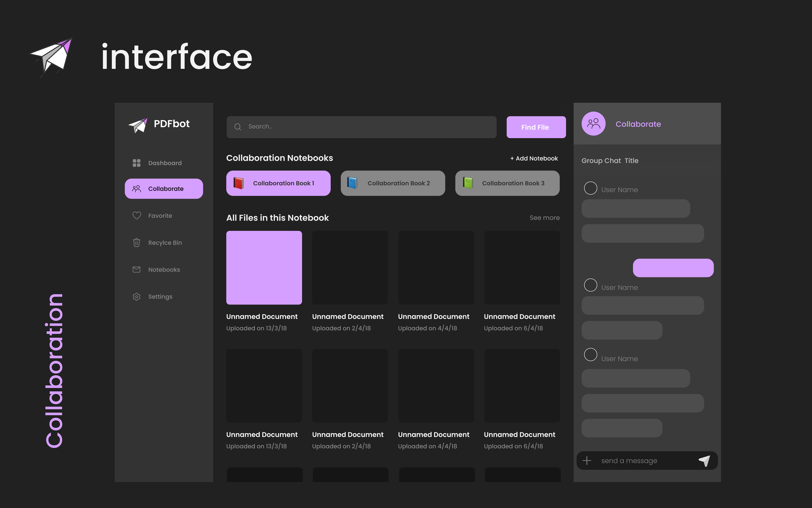The height and width of the screenshot is (508, 812).
Task: Select Collaboration Book 1 notebook
Action: point(278,183)
